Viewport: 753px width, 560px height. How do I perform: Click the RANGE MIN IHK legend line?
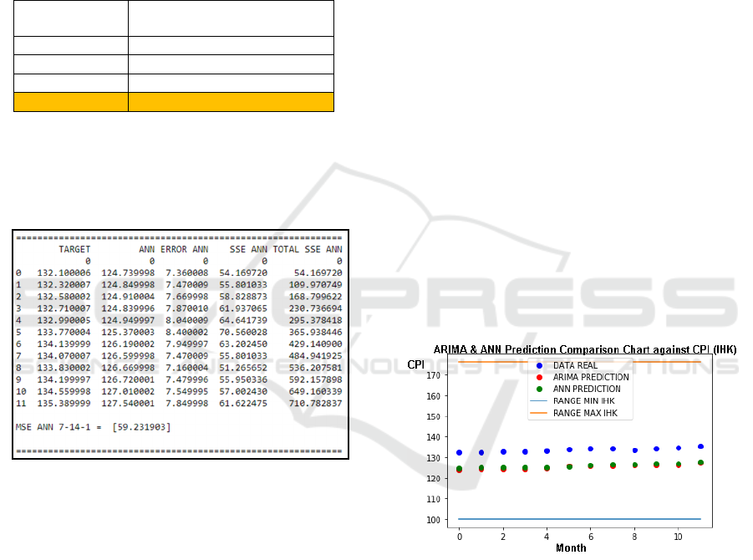pos(539,401)
